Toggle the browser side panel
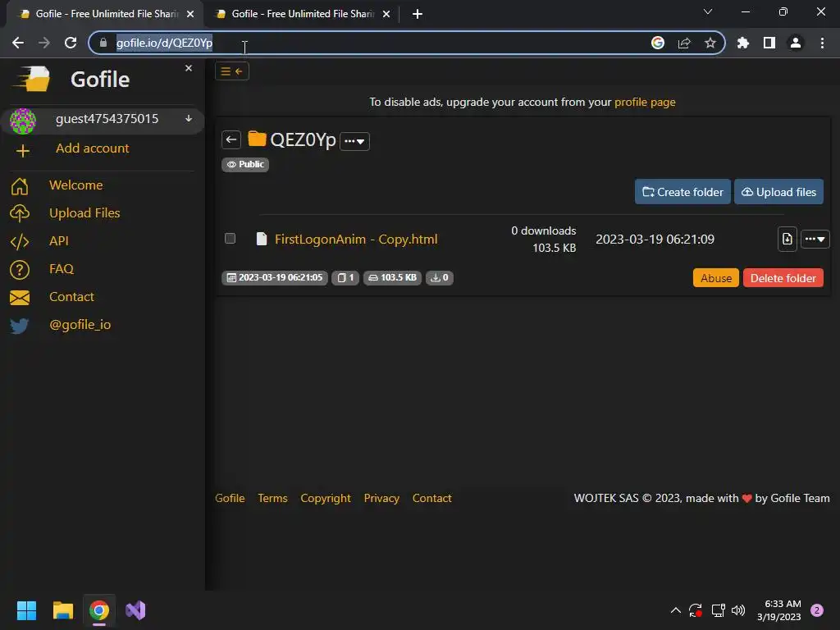The width and height of the screenshot is (840, 630). click(769, 43)
